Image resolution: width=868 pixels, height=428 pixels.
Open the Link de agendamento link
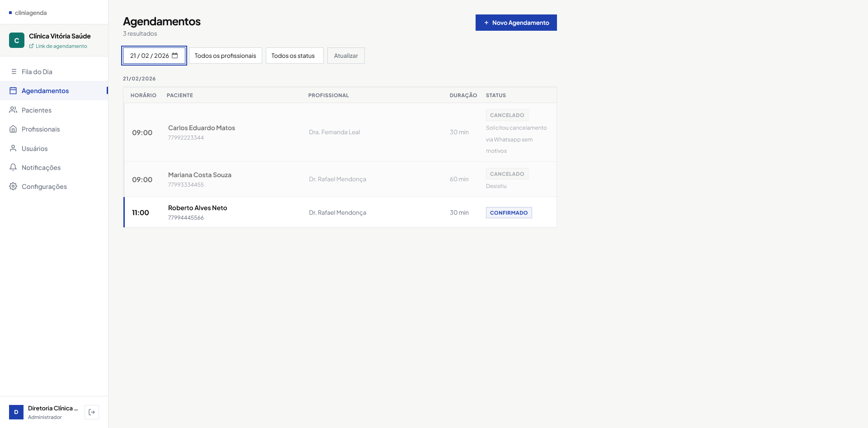[x=61, y=46]
